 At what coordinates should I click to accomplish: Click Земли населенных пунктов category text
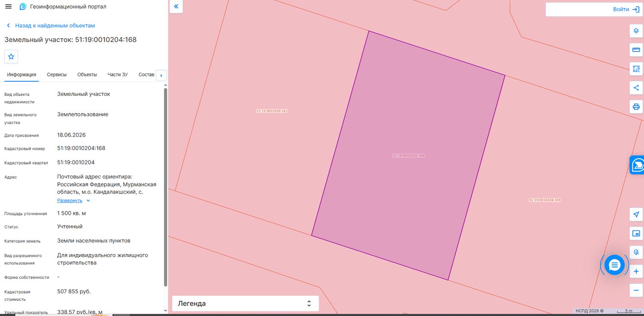point(94,241)
